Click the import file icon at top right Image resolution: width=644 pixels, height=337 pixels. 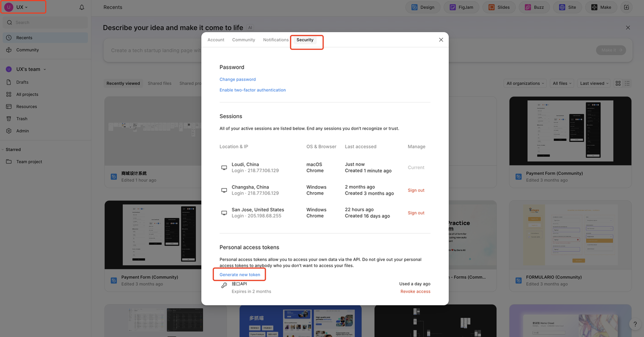click(x=626, y=8)
